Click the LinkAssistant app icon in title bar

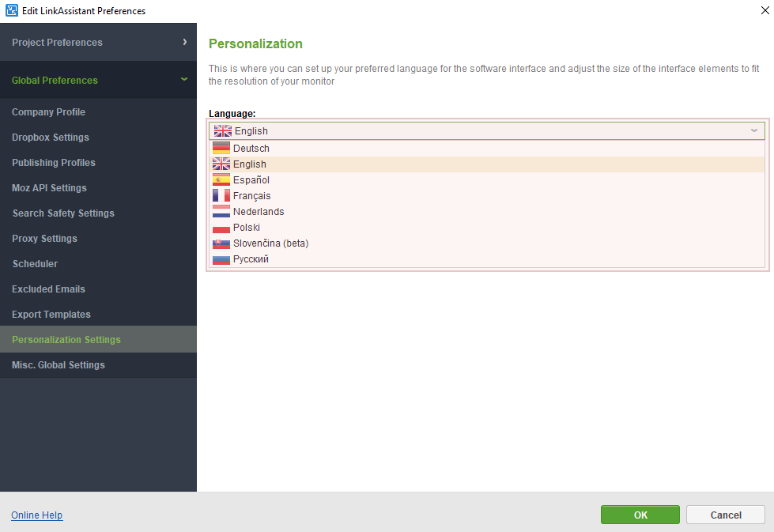click(12, 10)
